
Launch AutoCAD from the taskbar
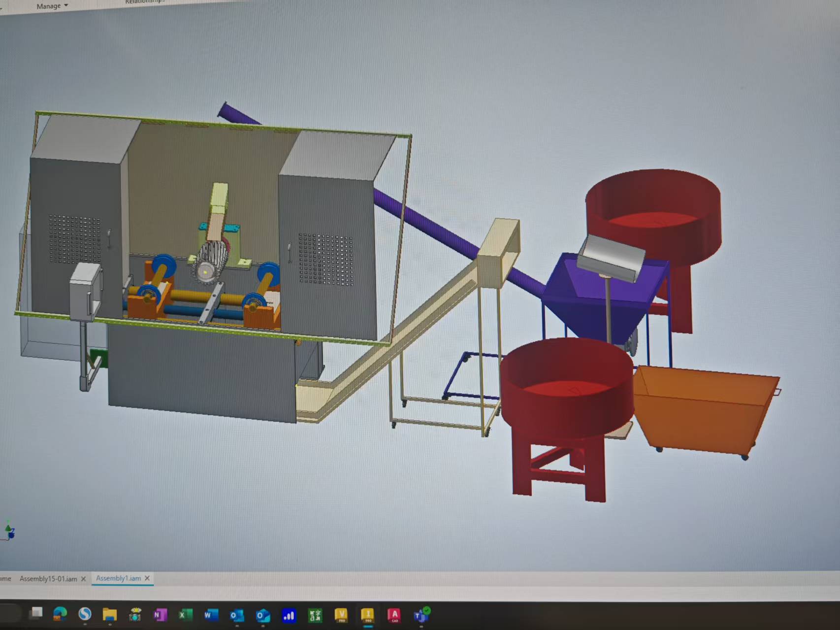(x=394, y=615)
